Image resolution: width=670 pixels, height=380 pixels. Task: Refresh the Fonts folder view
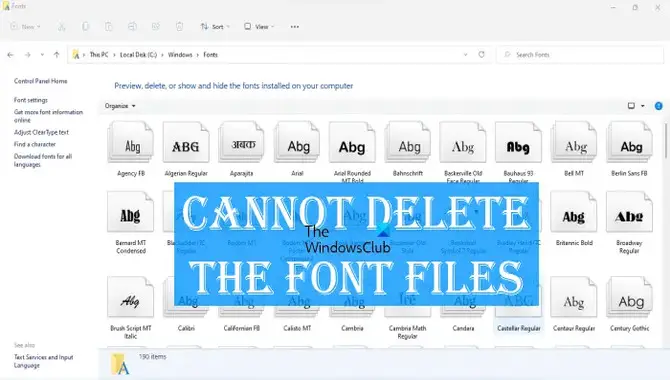pyautogui.click(x=482, y=55)
